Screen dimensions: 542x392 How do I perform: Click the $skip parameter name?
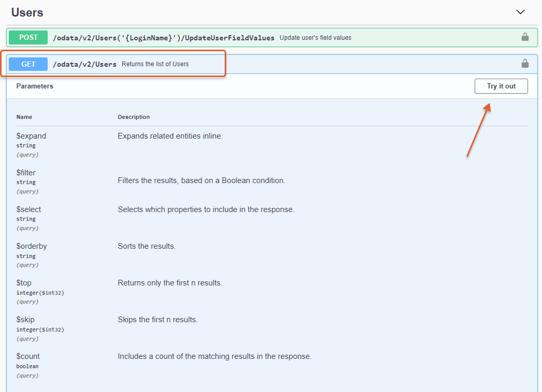(x=25, y=320)
